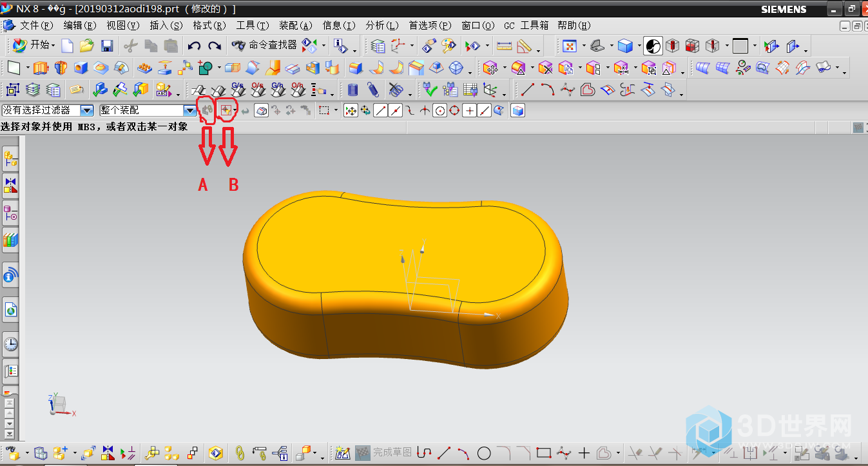The image size is (868, 466).
Task: Toggle Quadrant Point snap option
Action: point(454,111)
